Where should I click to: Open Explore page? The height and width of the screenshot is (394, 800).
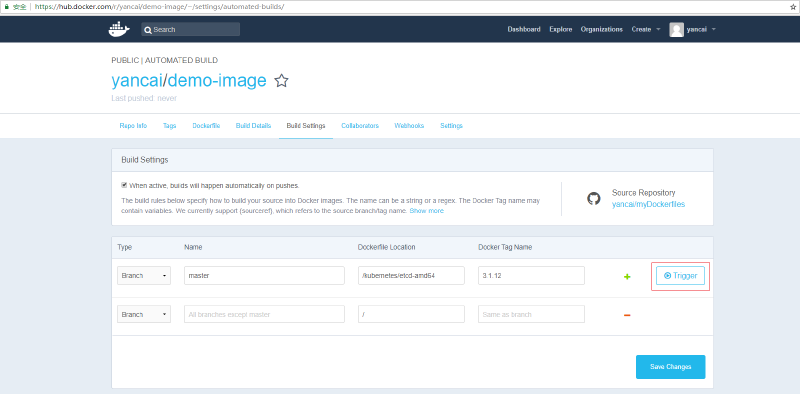pos(561,30)
